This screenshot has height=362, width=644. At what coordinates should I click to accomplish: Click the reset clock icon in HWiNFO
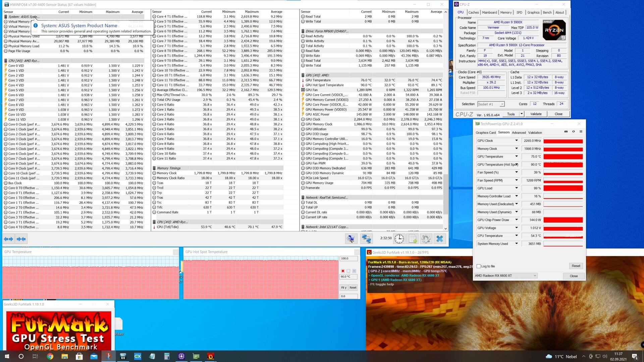399,239
